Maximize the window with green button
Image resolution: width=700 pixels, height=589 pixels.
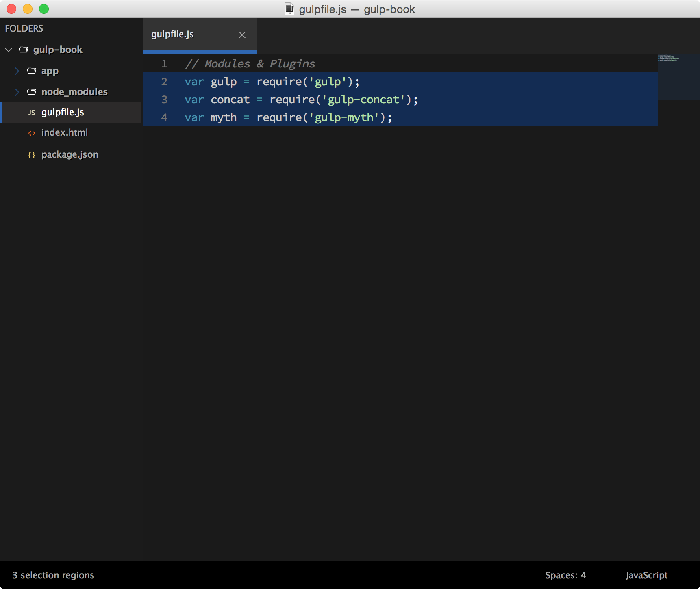(x=44, y=9)
